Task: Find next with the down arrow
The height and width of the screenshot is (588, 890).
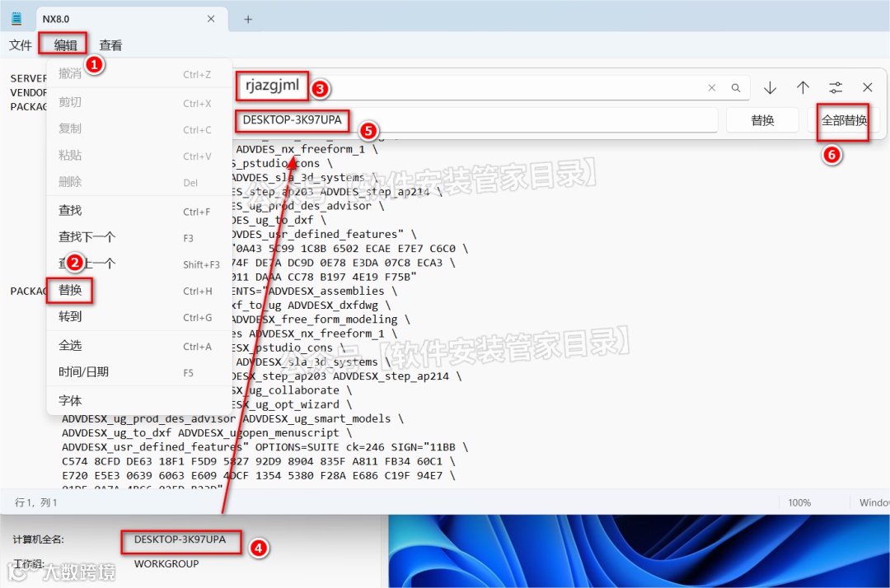Action: pos(770,87)
